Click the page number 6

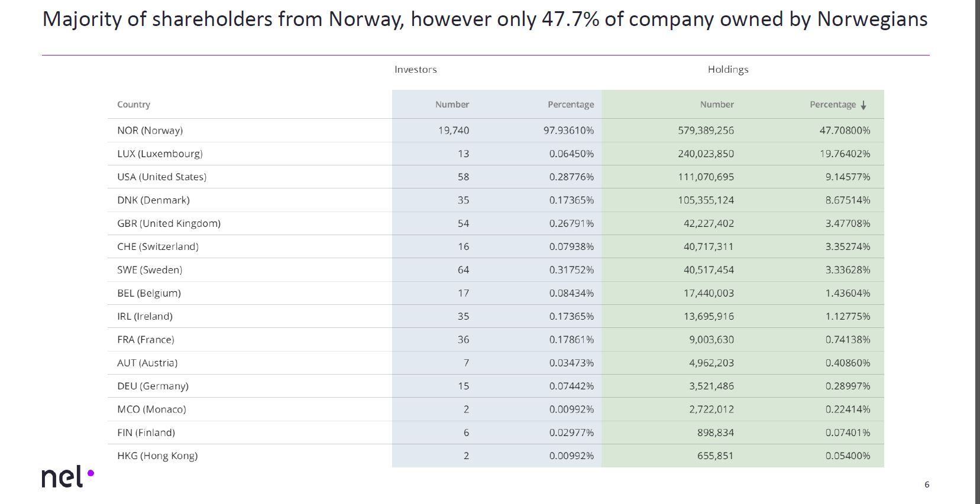[x=927, y=485]
